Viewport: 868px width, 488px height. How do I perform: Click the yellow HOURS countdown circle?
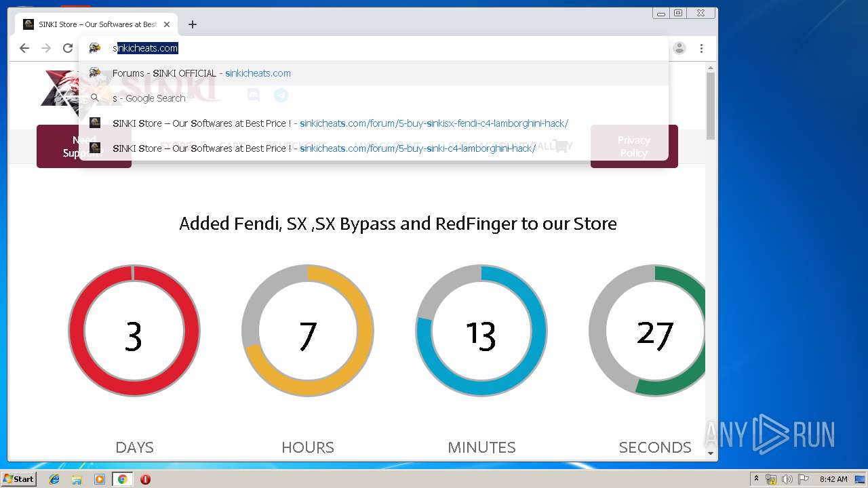coord(308,331)
